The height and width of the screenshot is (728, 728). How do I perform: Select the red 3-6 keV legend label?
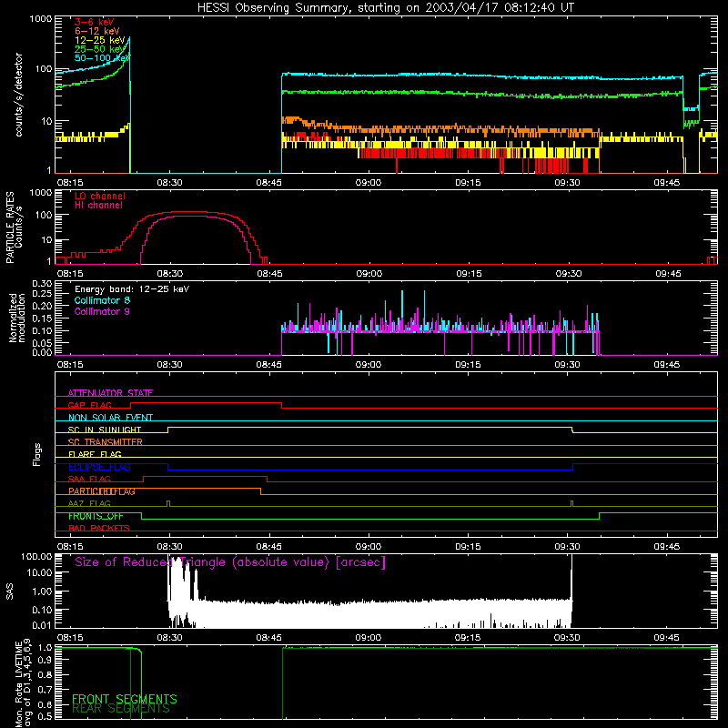click(95, 22)
